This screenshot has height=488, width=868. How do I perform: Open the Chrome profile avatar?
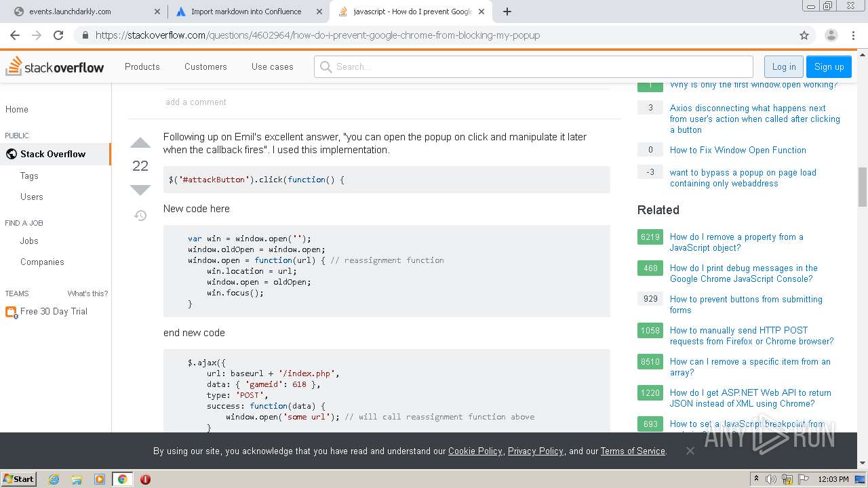[831, 35]
